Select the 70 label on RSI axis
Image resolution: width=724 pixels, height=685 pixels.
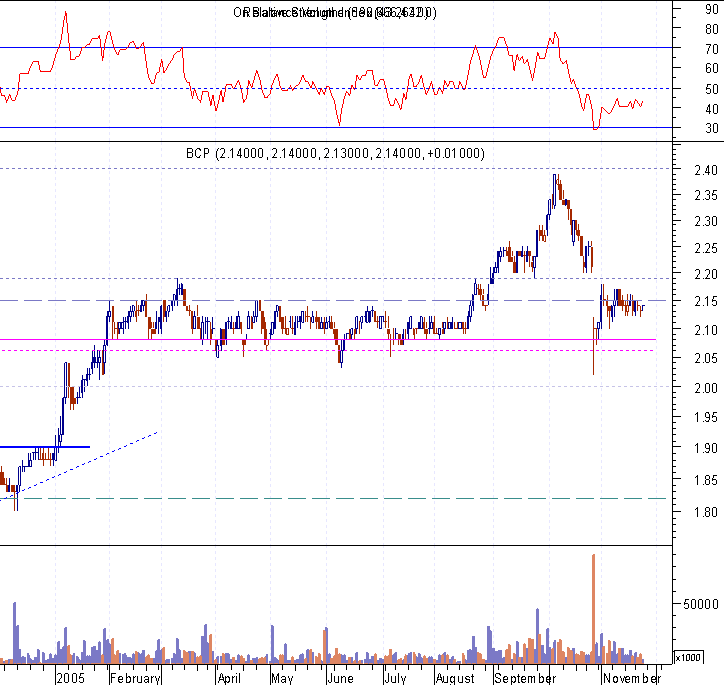(x=712, y=49)
